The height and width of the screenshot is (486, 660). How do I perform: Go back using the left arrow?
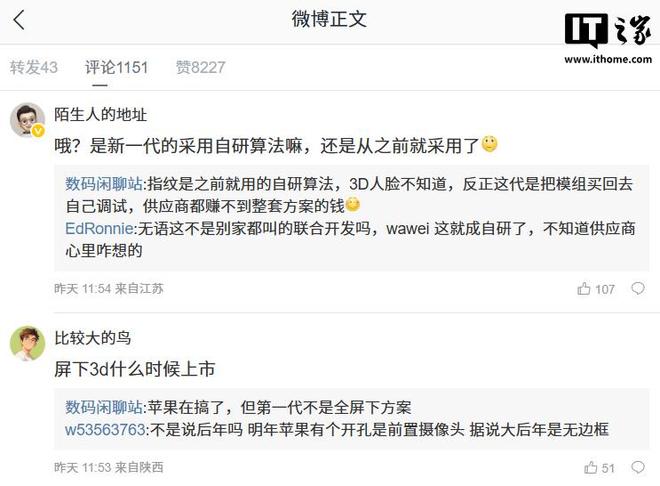tap(19, 20)
